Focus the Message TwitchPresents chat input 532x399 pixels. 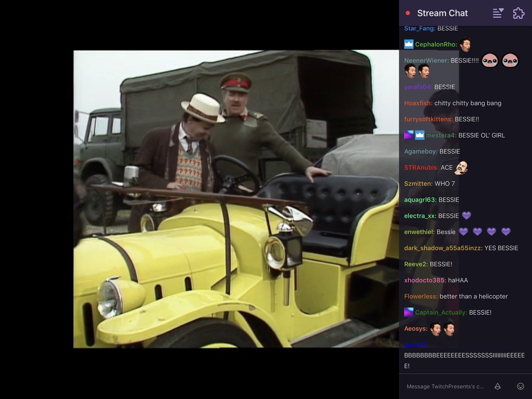[445, 386]
